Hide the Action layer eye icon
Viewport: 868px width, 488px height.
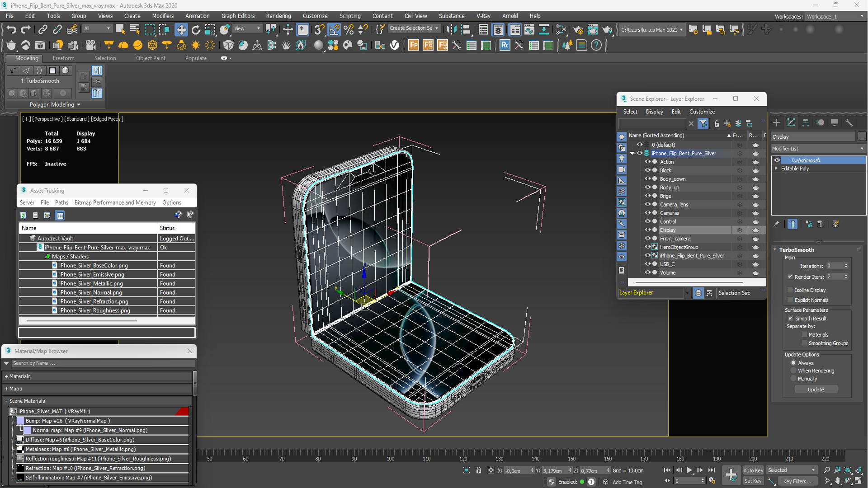[x=647, y=162]
